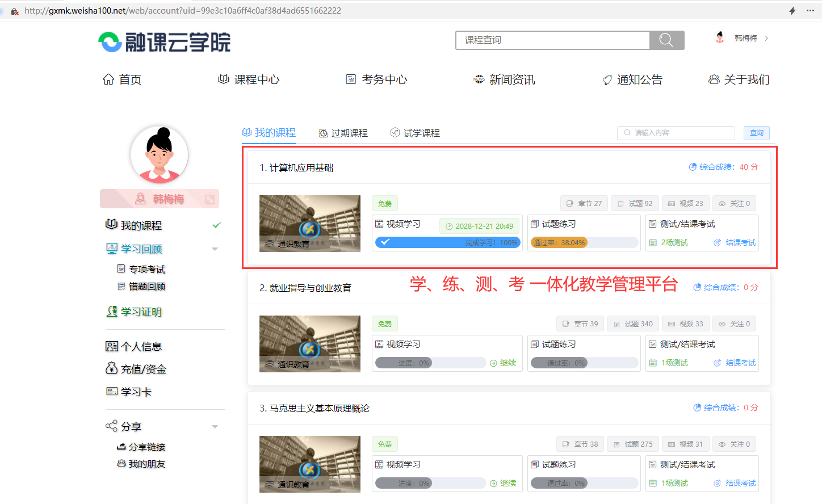Expand the 学习回顾 sidebar section

click(215, 249)
